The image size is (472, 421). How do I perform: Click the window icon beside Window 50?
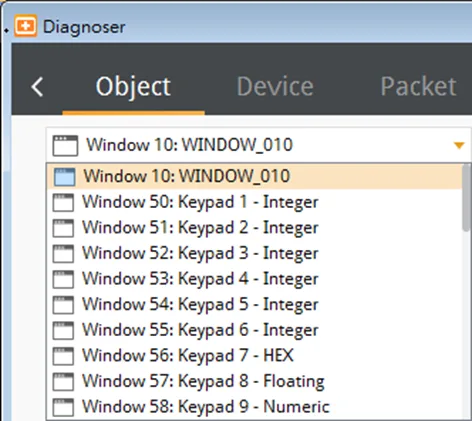[x=63, y=203]
